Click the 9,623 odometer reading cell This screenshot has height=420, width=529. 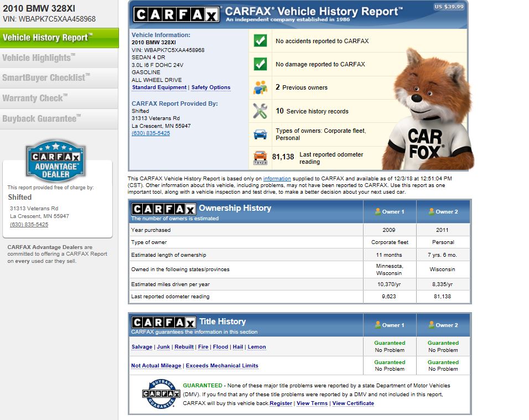pos(389,297)
